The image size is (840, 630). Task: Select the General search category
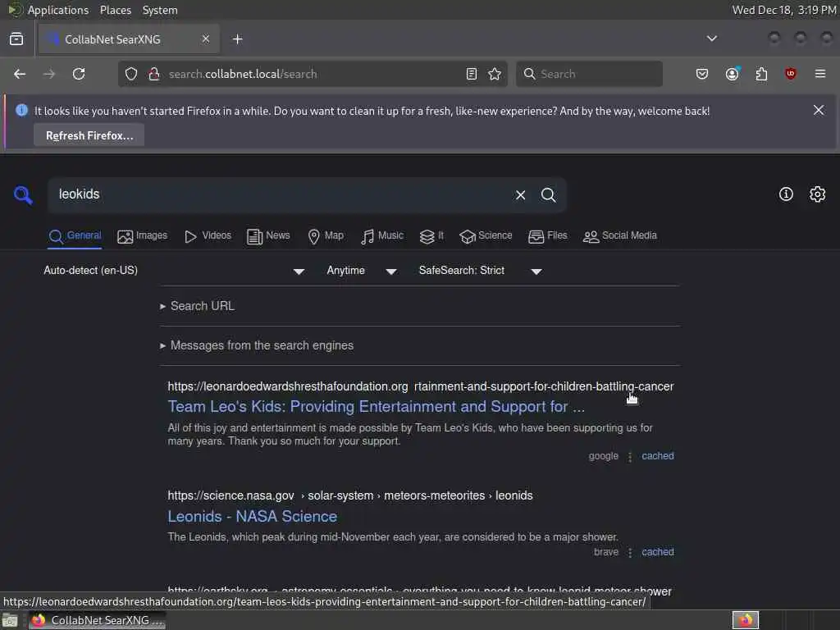[75, 236]
